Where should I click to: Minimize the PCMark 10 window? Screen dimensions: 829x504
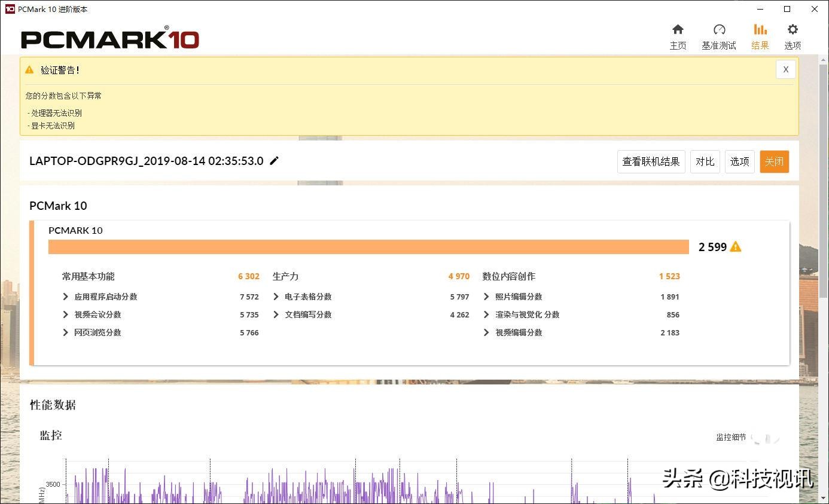coord(760,9)
